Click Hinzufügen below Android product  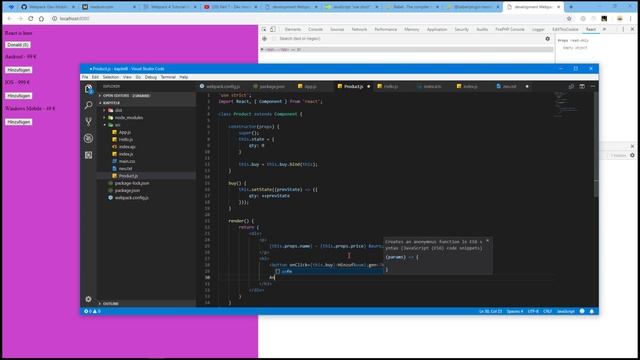(19, 70)
